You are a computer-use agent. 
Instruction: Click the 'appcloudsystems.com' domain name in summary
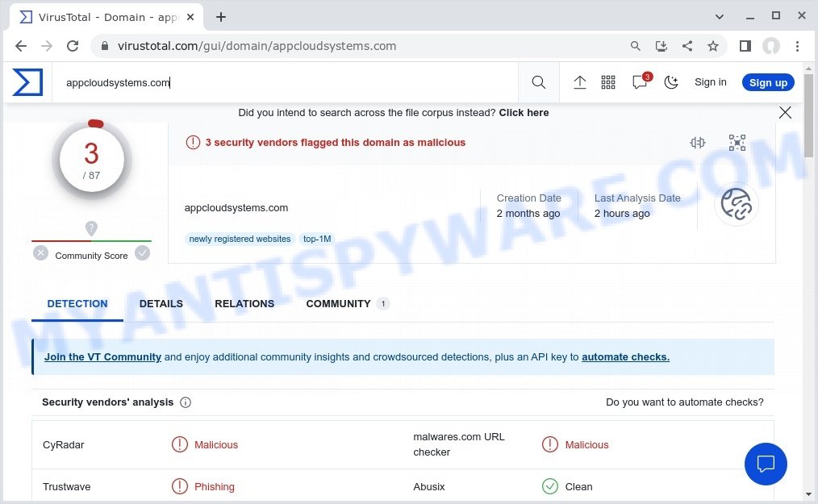point(236,208)
